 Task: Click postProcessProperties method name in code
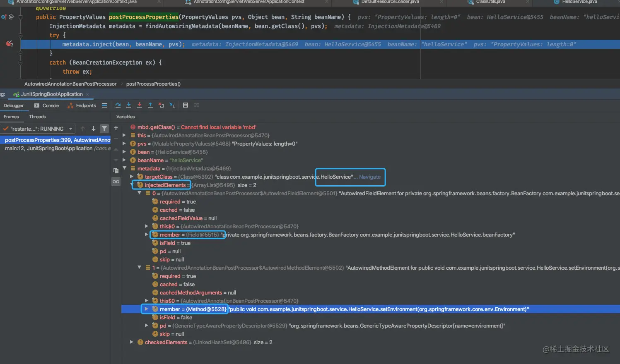(144, 17)
